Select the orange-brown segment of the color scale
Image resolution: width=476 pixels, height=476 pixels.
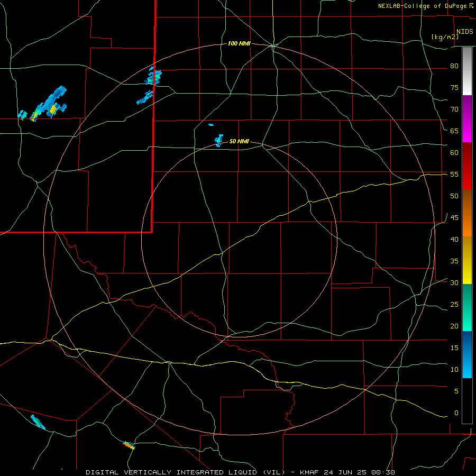coord(467,213)
